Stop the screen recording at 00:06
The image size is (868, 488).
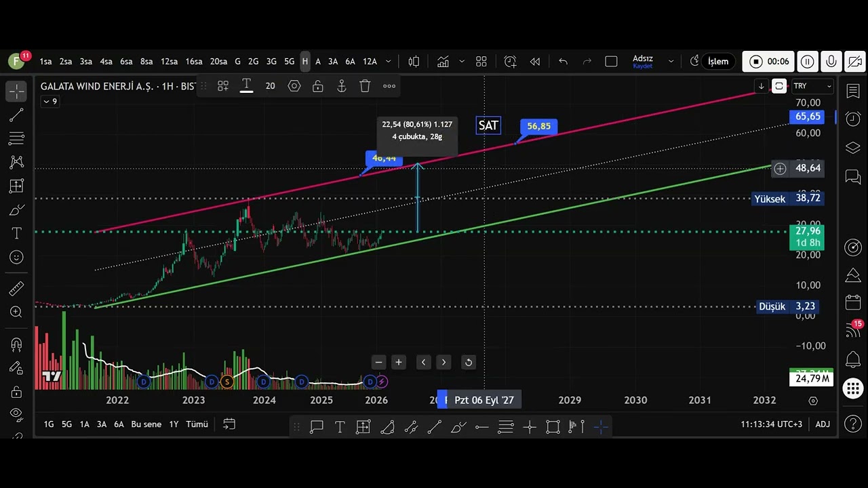click(769, 62)
